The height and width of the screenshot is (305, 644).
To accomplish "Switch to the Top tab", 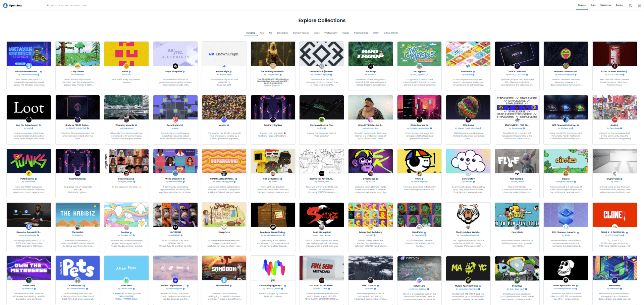I will pos(262,33).
